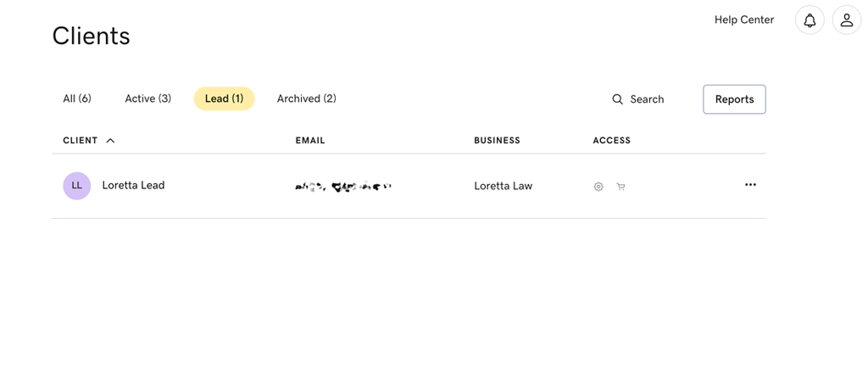Open the user account profile icon
Screen dimensions: 868x381
846,20
